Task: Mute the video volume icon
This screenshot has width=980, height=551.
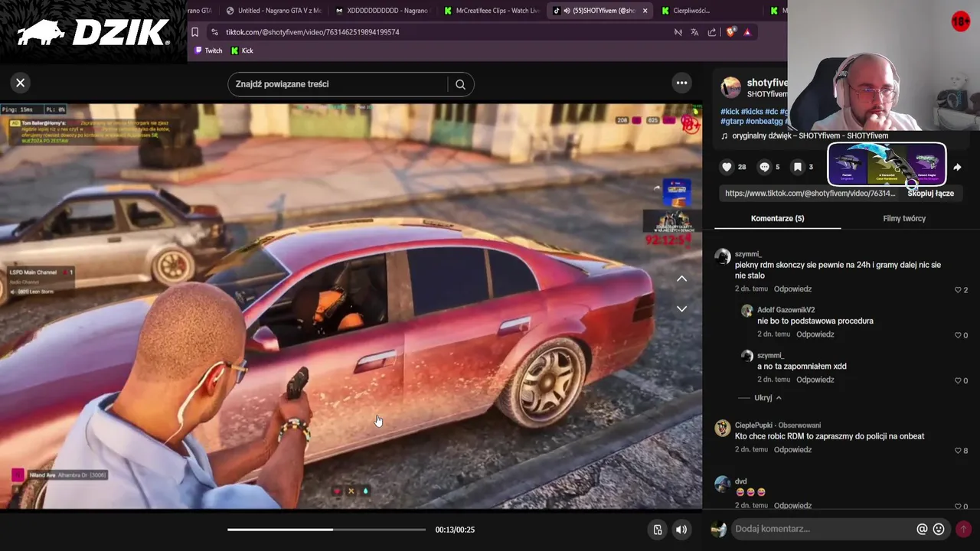Action: tap(681, 530)
